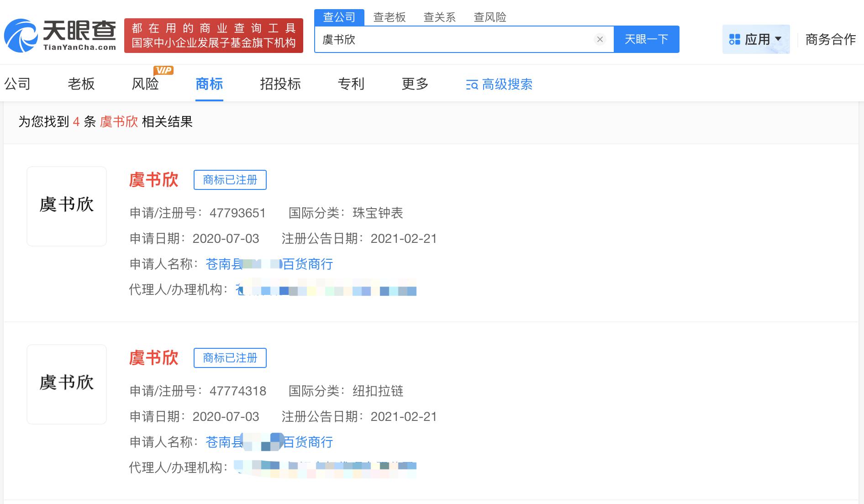Open 高级搜索 advanced search
This screenshot has width=864, height=504.
coord(499,84)
